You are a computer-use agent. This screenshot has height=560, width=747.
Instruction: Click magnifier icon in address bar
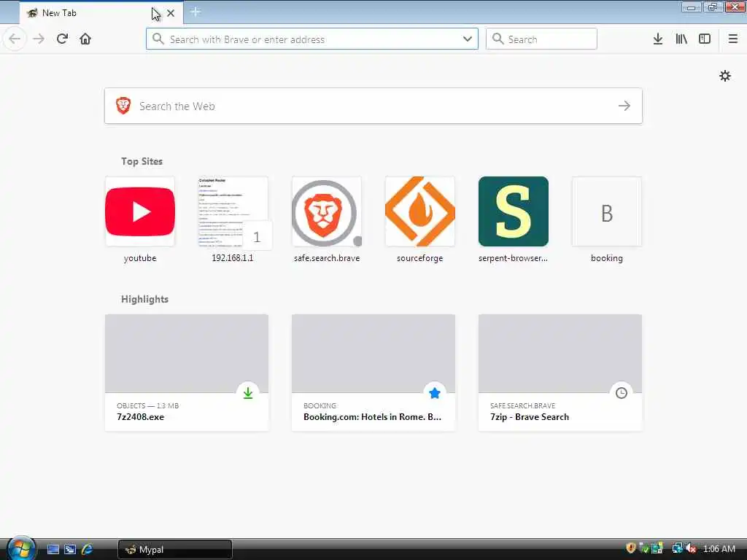(x=158, y=39)
